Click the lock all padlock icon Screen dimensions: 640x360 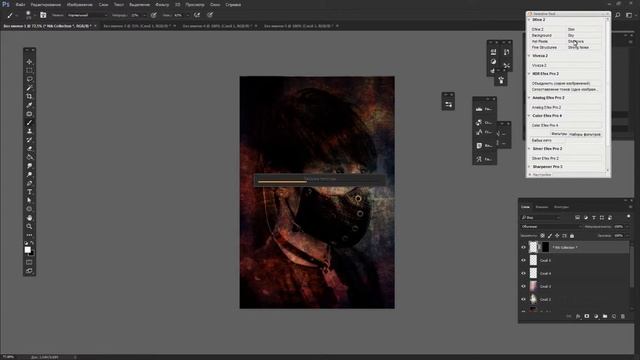coord(572,236)
